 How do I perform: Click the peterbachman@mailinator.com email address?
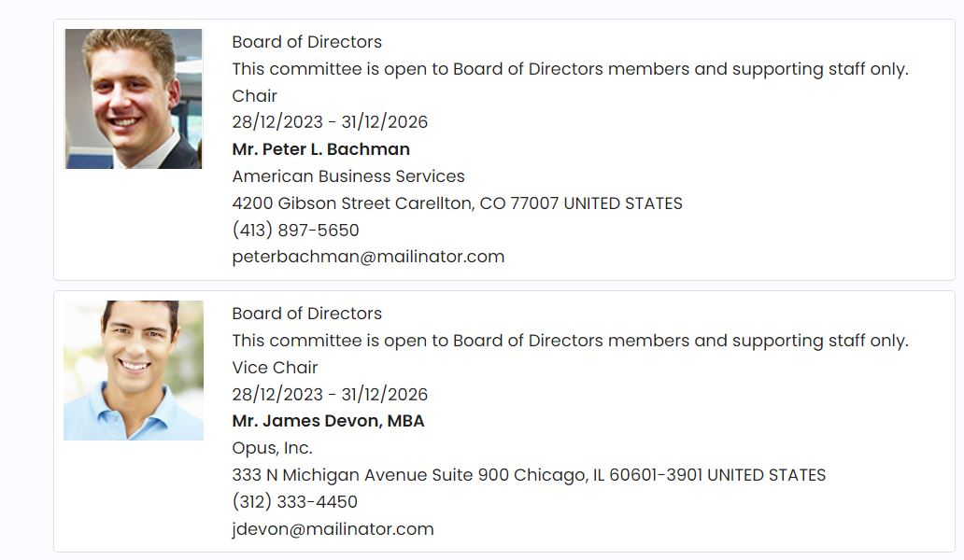[368, 257]
